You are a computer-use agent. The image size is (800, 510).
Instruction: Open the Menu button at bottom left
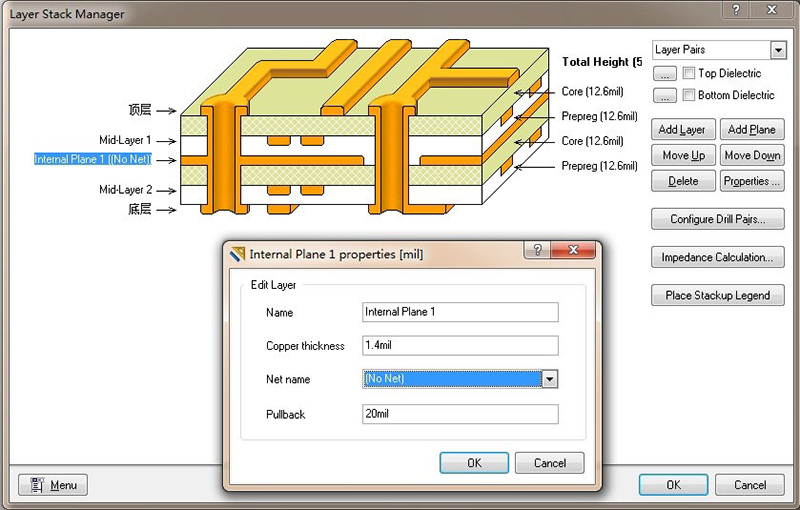coord(53,485)
